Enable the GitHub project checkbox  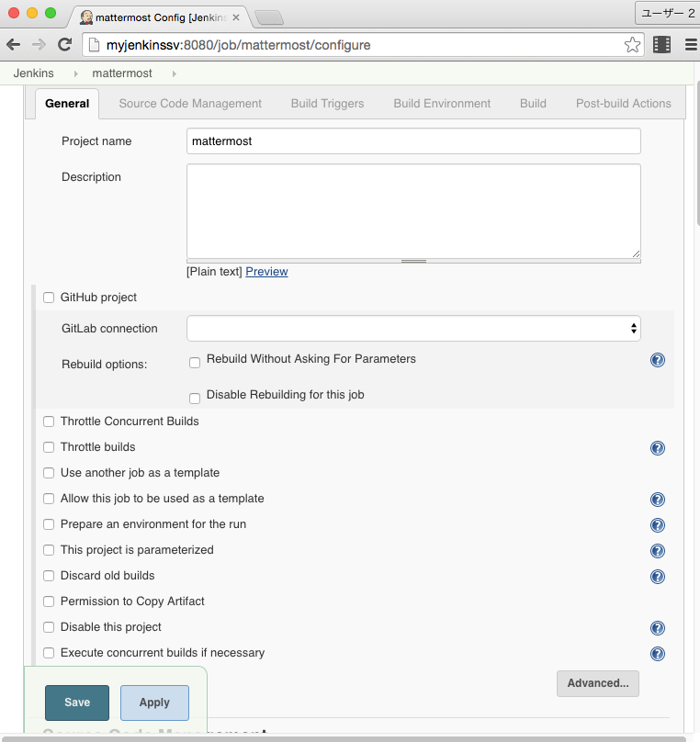click(49, 298)
